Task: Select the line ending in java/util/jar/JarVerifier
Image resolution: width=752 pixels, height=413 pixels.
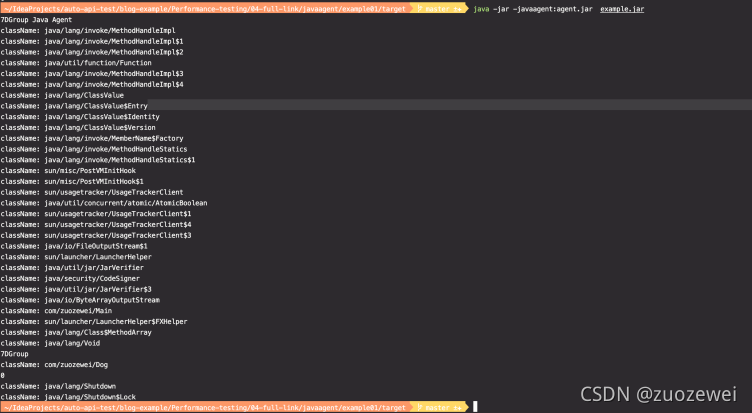Action: coord(72,268)
